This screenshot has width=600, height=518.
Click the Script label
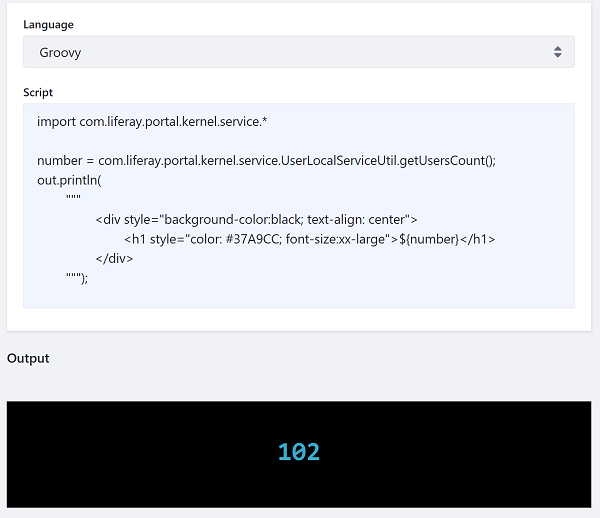38,93
